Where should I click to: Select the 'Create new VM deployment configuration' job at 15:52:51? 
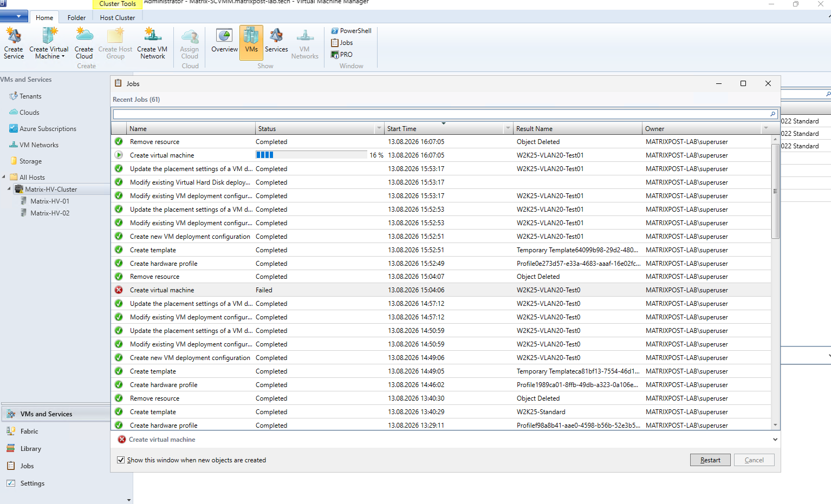441,237
